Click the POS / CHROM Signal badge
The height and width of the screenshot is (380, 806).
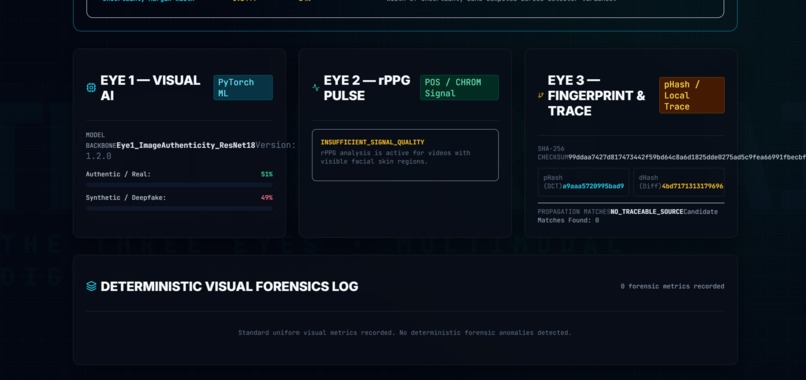pyautogui.click(x=459, y=87)
